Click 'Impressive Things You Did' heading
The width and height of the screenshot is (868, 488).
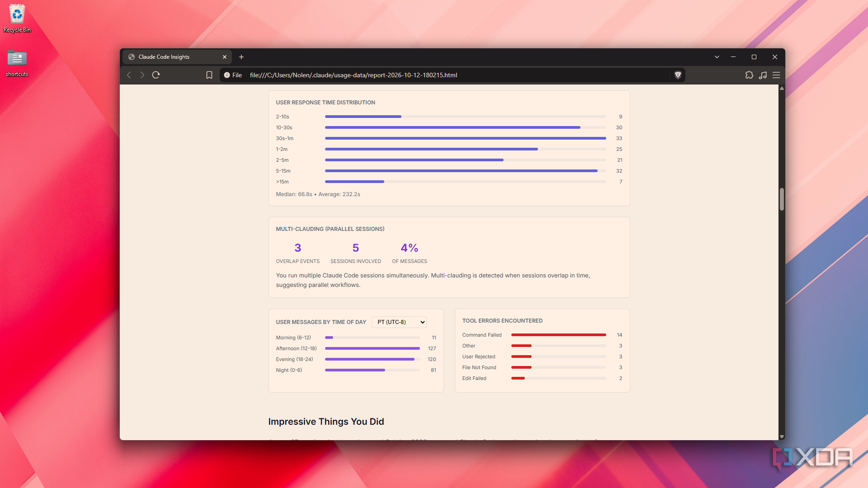[326, 422]
